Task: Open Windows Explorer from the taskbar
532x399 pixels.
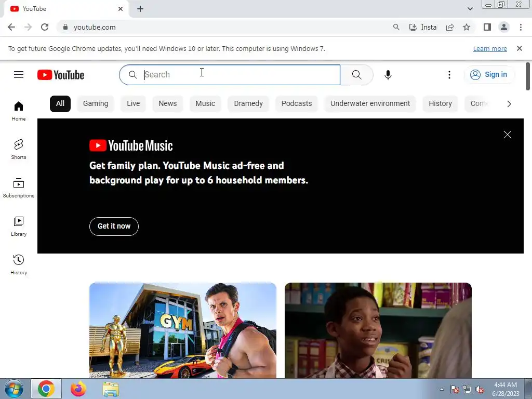Action: [x=111, y=389]
